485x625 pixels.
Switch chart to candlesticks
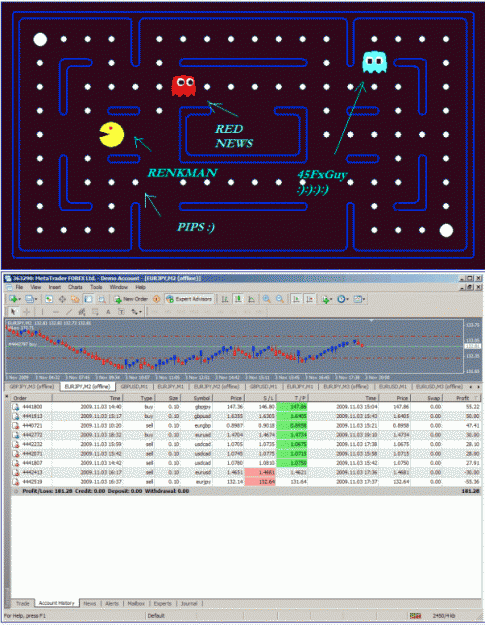[238, 299]
